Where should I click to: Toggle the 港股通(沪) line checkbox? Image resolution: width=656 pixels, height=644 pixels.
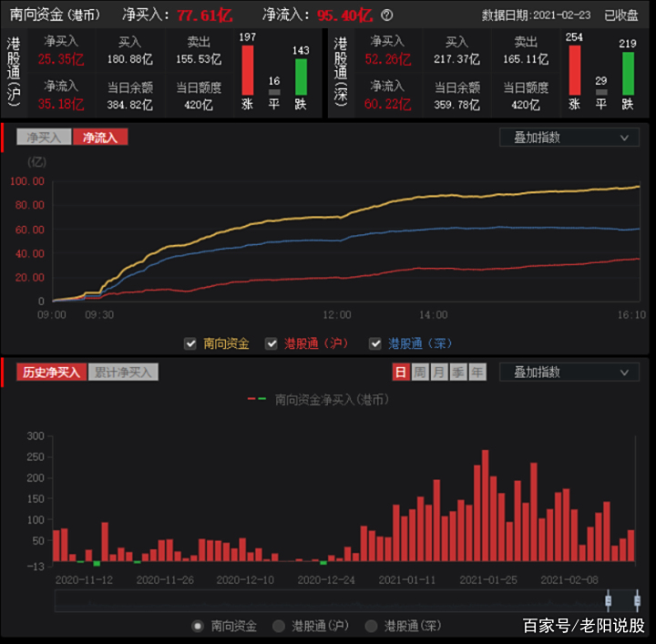[x=272, y=343]
